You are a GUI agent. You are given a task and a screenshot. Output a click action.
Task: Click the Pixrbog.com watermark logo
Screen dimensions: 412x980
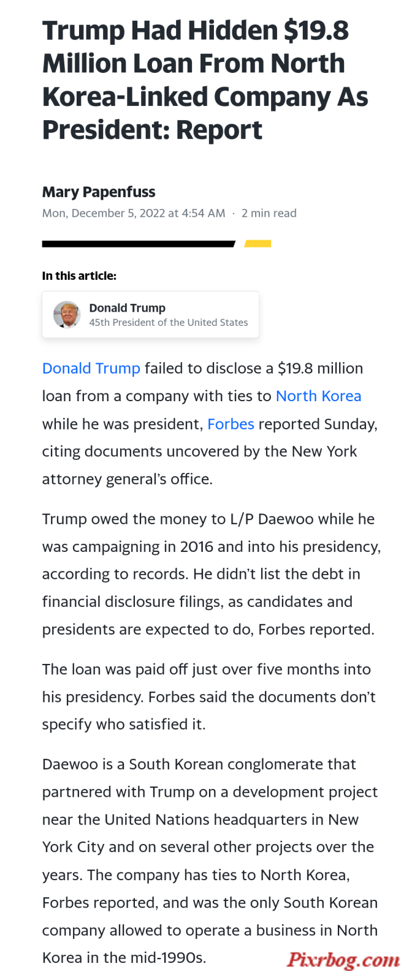(343, 959)
